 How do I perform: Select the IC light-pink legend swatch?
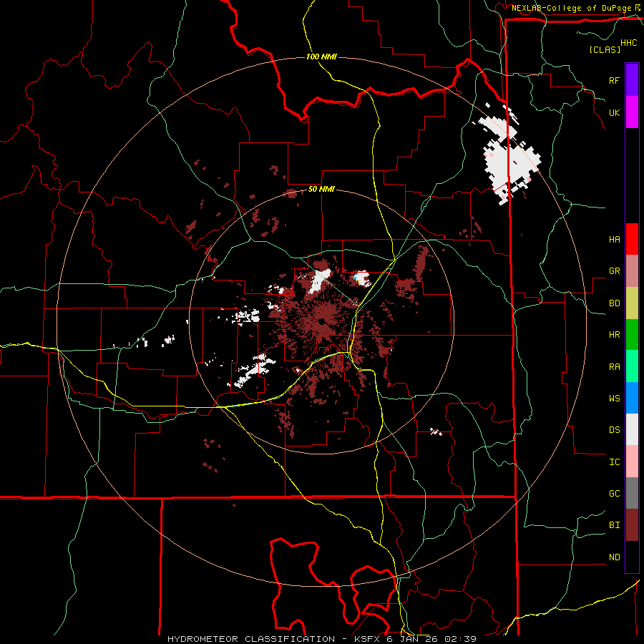[632, 462]
